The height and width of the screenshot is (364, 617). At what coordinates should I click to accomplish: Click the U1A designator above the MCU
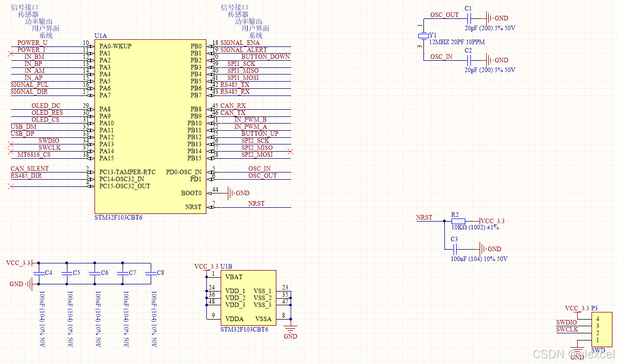[x=101, y=36]
